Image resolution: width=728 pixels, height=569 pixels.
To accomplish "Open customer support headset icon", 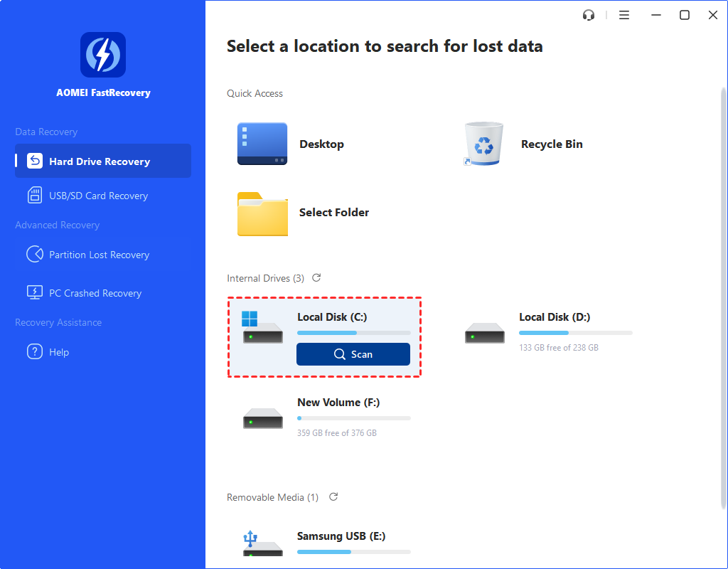I will (x=588, y=16).
